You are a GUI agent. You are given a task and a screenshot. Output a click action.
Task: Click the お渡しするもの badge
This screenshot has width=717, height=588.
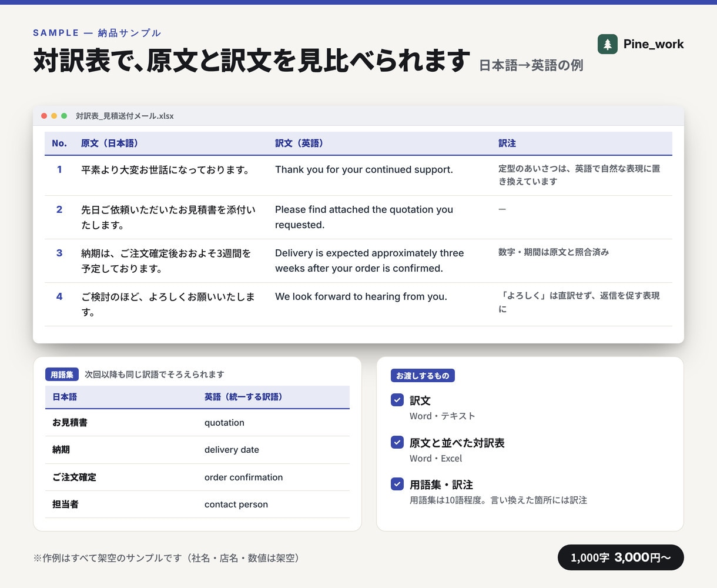tap(423, 376)
